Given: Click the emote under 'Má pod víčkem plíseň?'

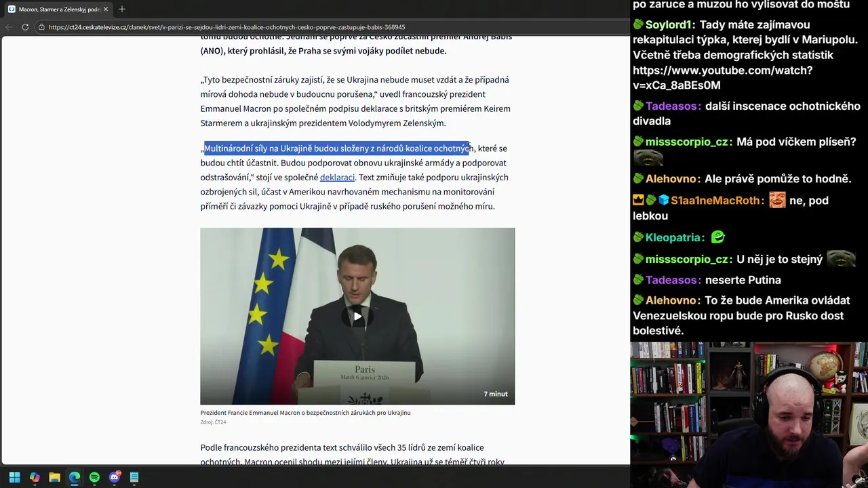Looking at the screenshot, I should click(x=648, y=157).
